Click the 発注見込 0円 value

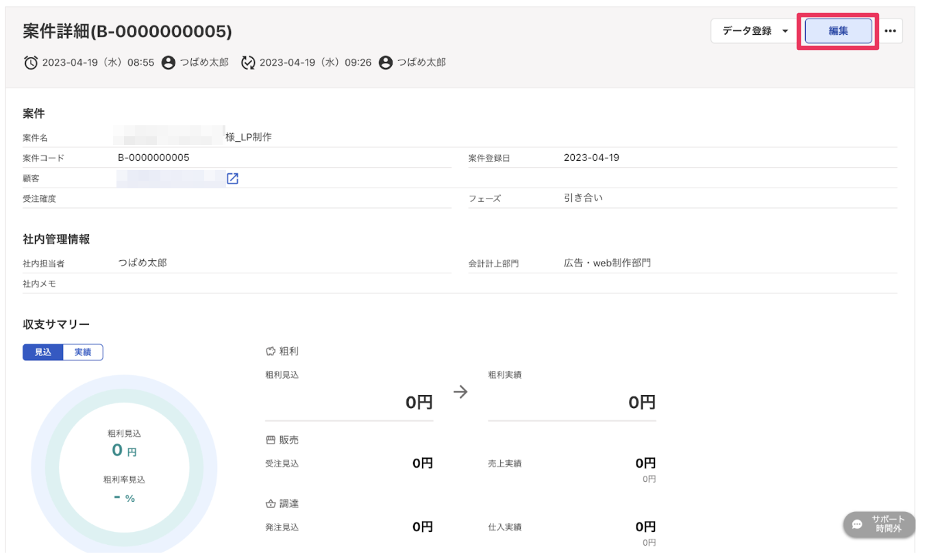(x=423, y=527)
